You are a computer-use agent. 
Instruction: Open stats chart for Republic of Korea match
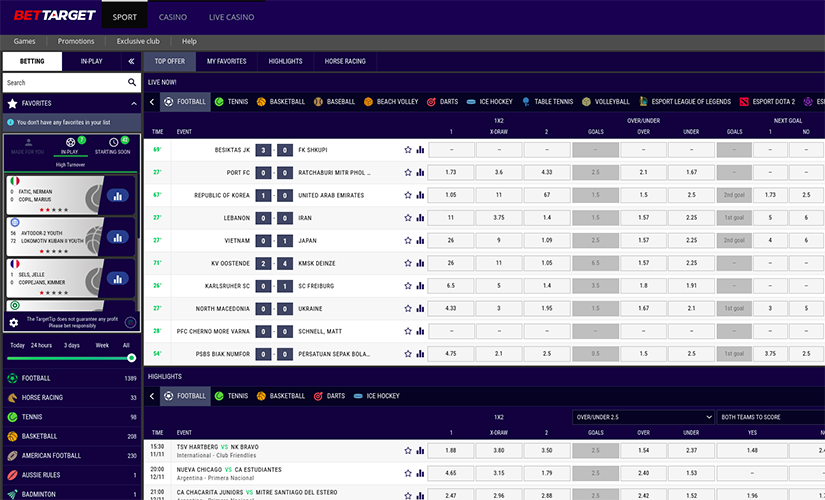[420, 195]
